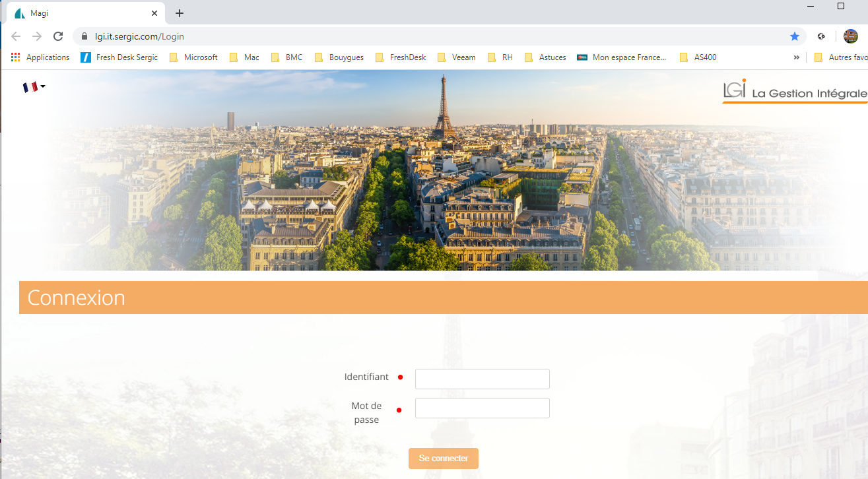The width and height of the screenshot is (868, 479).
Task: Minimize the browser window
Action: (811, 5)
